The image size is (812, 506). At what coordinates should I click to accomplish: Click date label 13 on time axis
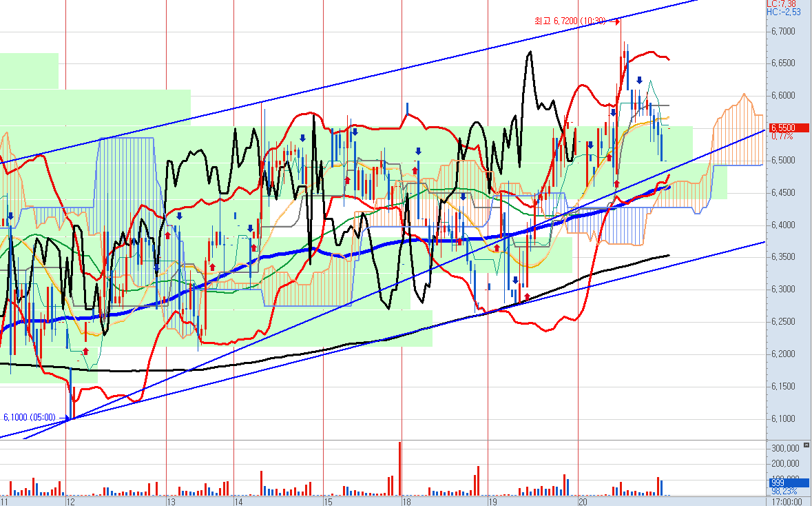(171, 502)
